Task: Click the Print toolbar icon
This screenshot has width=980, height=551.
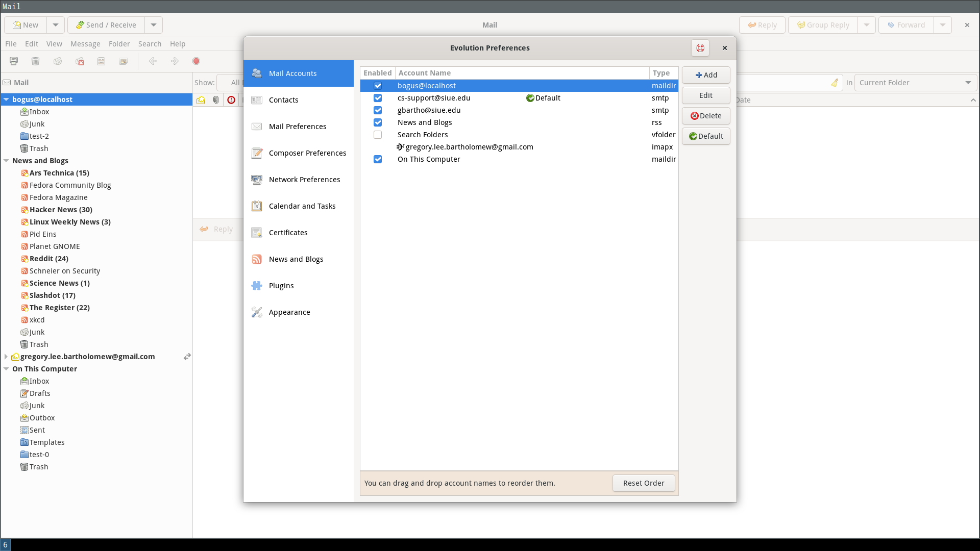Action: (14, 61)
